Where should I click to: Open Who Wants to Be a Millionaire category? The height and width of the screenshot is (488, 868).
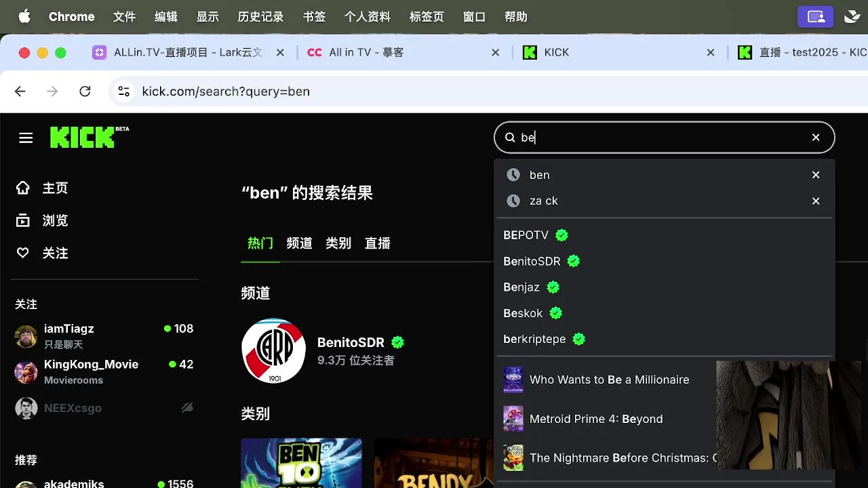(x=609, y=380)
